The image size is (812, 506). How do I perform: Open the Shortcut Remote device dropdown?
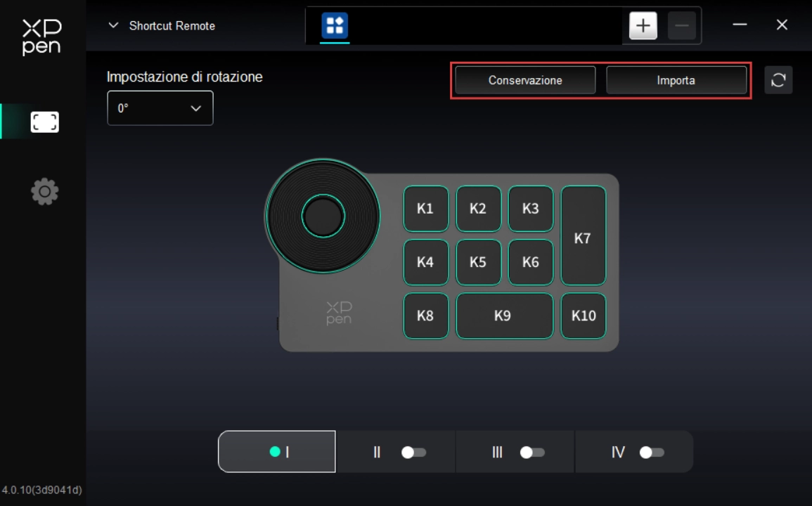[x=162, y=26]
